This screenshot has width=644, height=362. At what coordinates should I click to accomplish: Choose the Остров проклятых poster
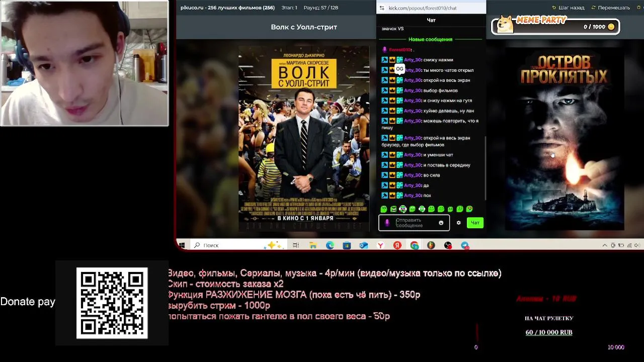pyautogui.click(x=565, y=138)
